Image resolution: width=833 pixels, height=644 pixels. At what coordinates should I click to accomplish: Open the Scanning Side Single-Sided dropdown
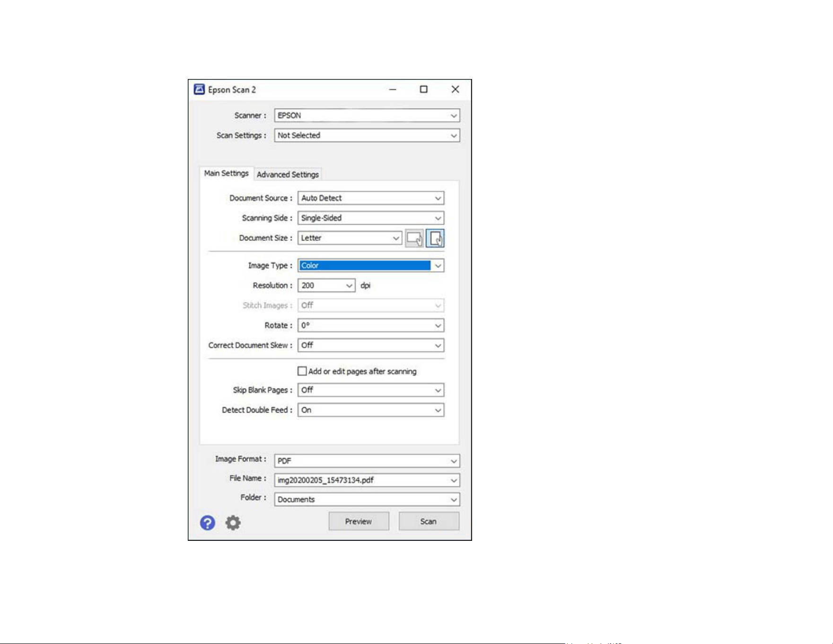(371, 218)
